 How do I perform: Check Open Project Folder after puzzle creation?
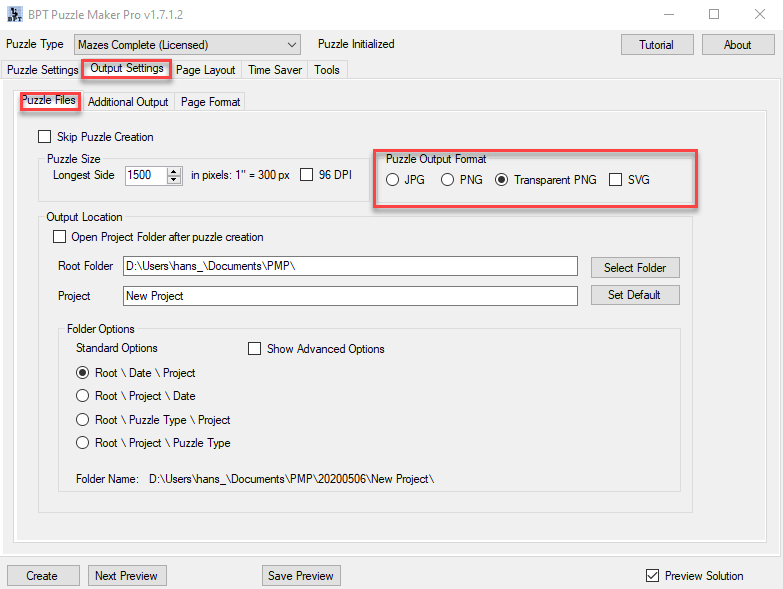pyautogui.click(x=59, y=237)
